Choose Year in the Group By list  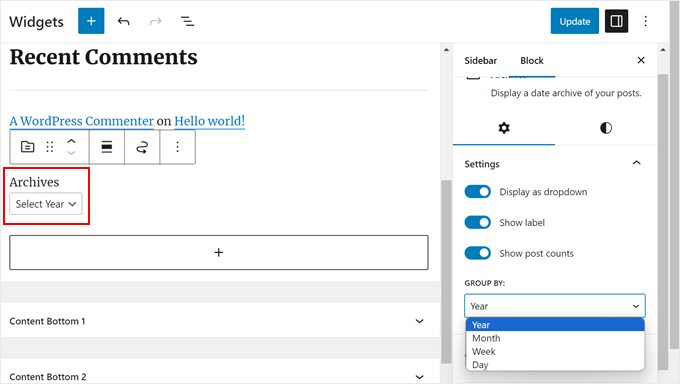pos(555,325)
